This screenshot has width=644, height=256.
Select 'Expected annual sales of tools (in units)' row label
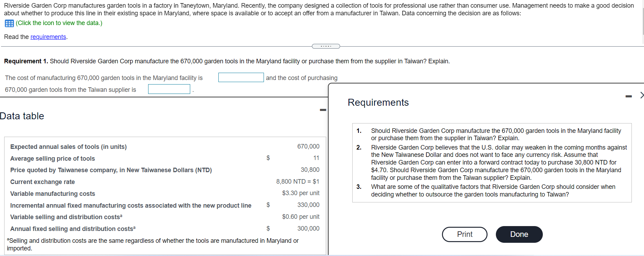pos(69,147)
